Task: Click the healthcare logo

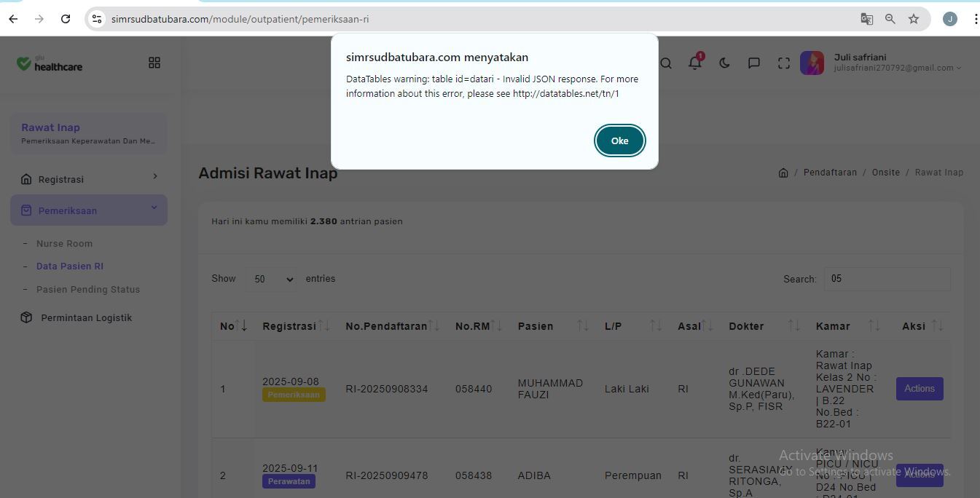Action: pos(50,64)
